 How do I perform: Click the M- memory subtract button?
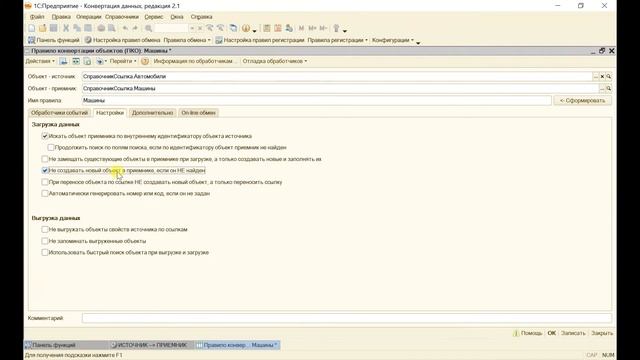pyautogui.click(x=323, y=28)
